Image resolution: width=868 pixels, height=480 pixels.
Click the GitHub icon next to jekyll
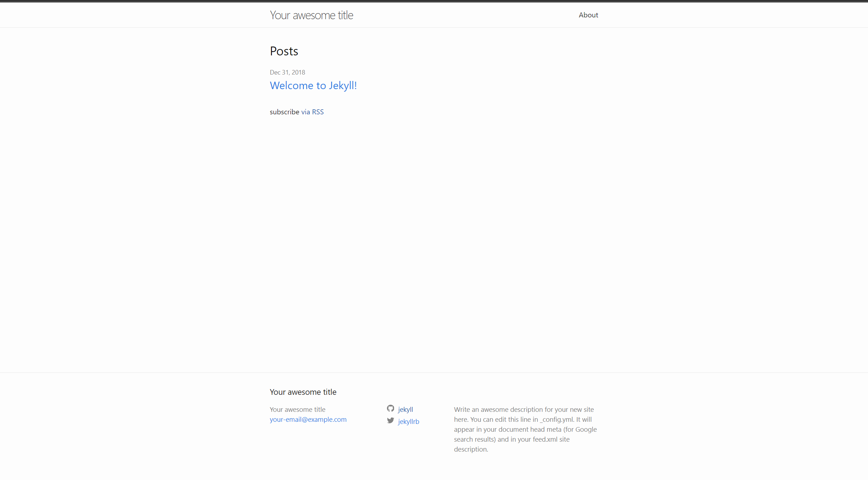391,408
